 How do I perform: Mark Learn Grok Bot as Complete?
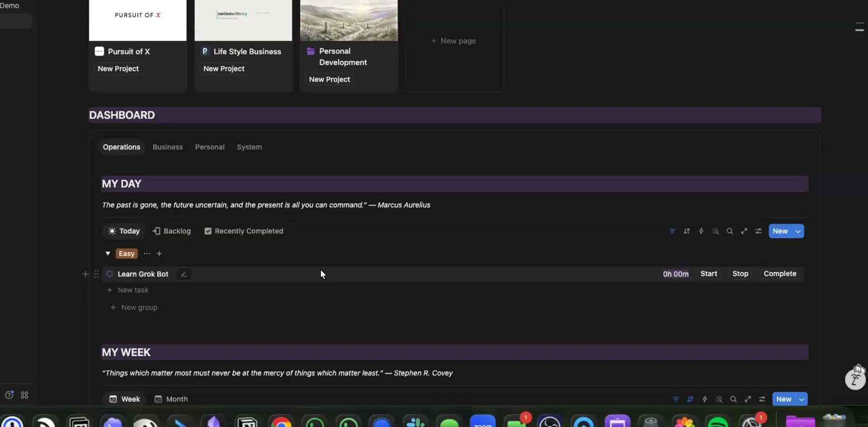pos(780,274)
